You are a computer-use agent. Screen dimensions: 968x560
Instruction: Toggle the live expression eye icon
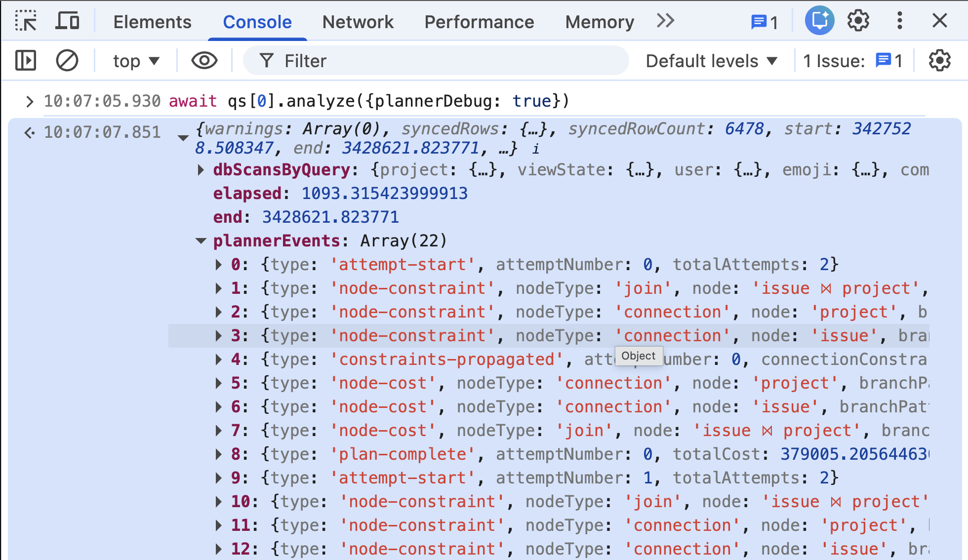(x=204, y=61)
